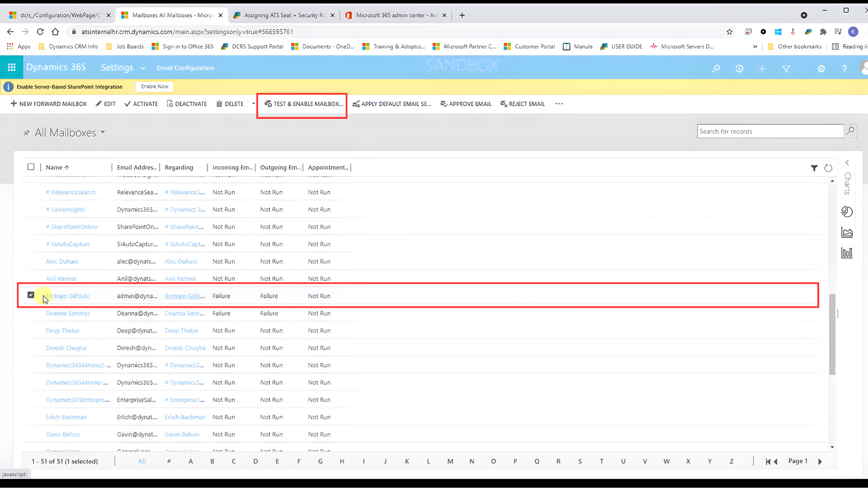The height and width of the screenshot is (488, 868).
Task: Click the grid filter funnel icon
Action: (x=814, y=168)
